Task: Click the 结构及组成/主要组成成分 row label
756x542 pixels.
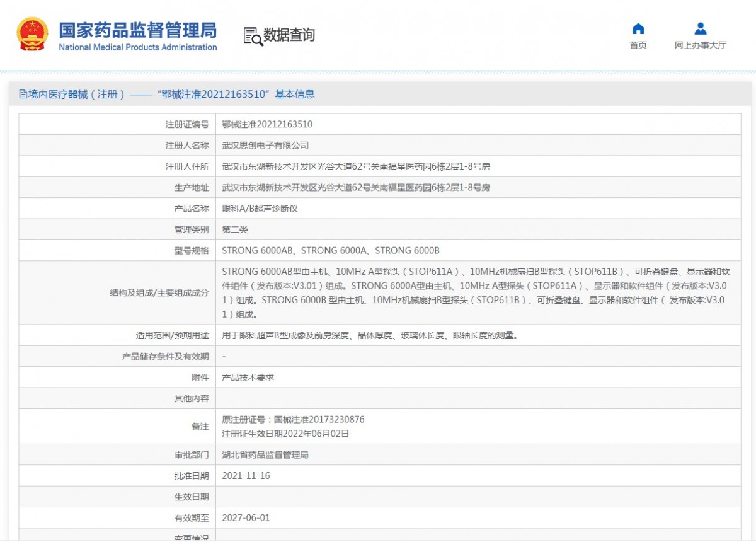Action: [159, 293]
